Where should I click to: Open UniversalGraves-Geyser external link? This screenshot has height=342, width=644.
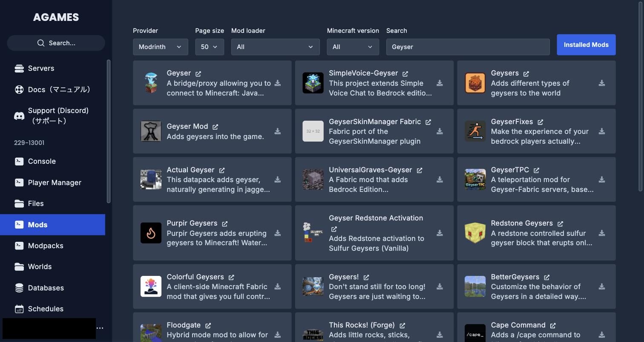tap(419, 170)
